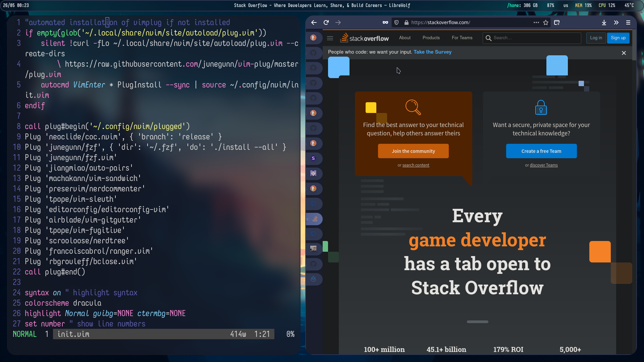The height and width of the screenshot is (362, 644).
Task: Click the Take the Survey link
Action: 432,52
